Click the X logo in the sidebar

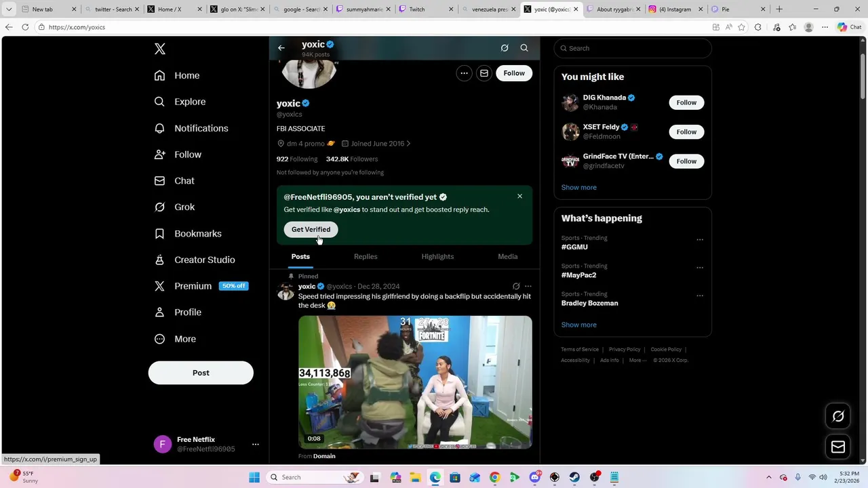coord(160,49)
